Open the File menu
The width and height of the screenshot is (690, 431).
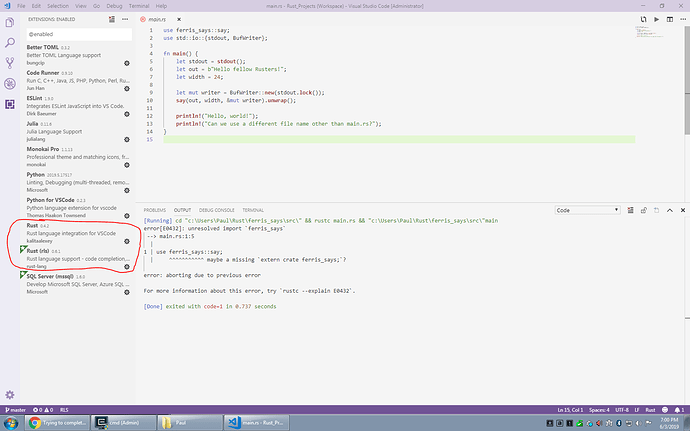click(x=21, y=6)
